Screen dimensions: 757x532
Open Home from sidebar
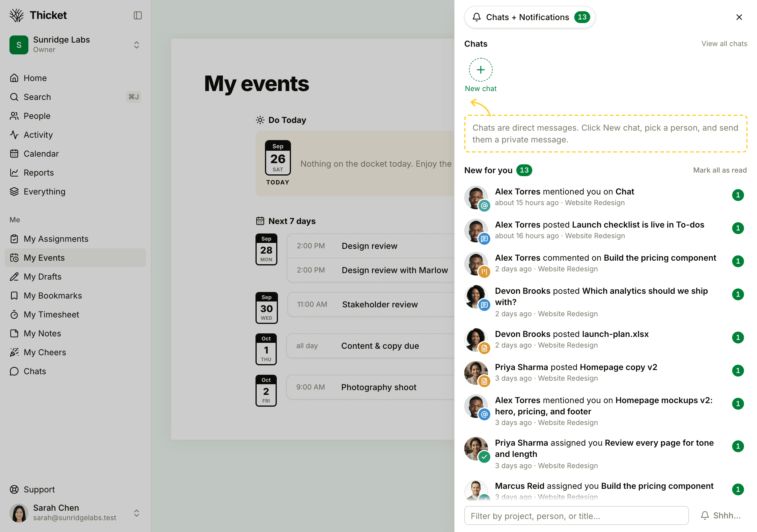coord(75,78)
